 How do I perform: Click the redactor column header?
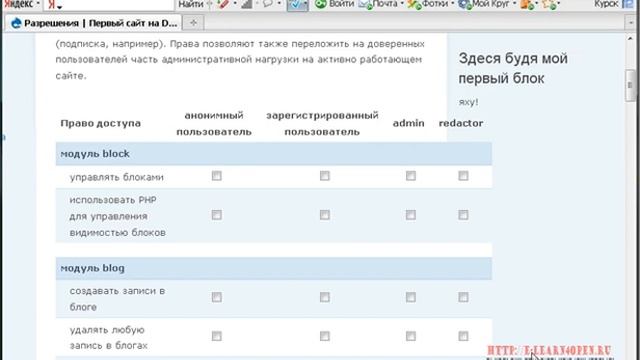click(461, 123)
